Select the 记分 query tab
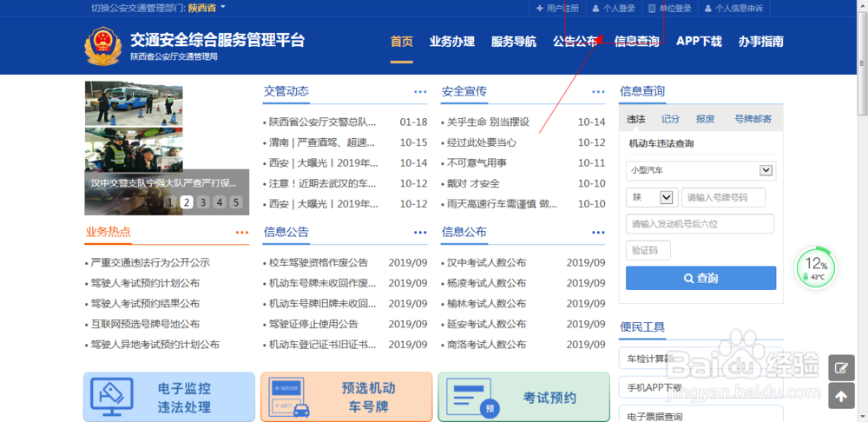Screen dimensions: 868x422 pos(670,119)
